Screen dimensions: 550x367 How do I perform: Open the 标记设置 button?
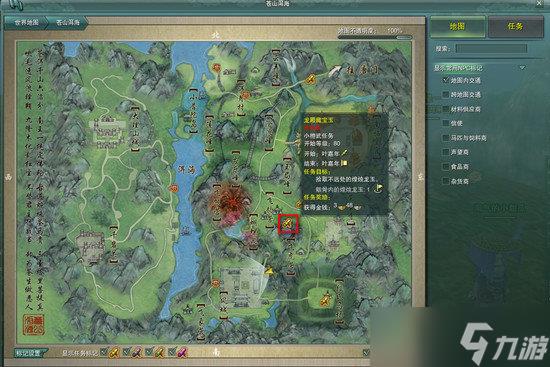pos(31,353)
